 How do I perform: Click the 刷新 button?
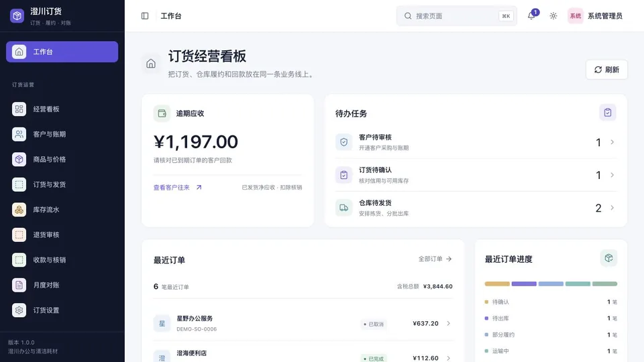606,70
